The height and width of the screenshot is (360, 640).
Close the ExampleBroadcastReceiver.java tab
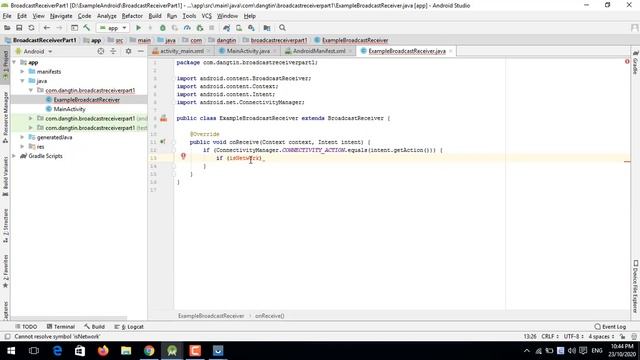coord(451,51)
